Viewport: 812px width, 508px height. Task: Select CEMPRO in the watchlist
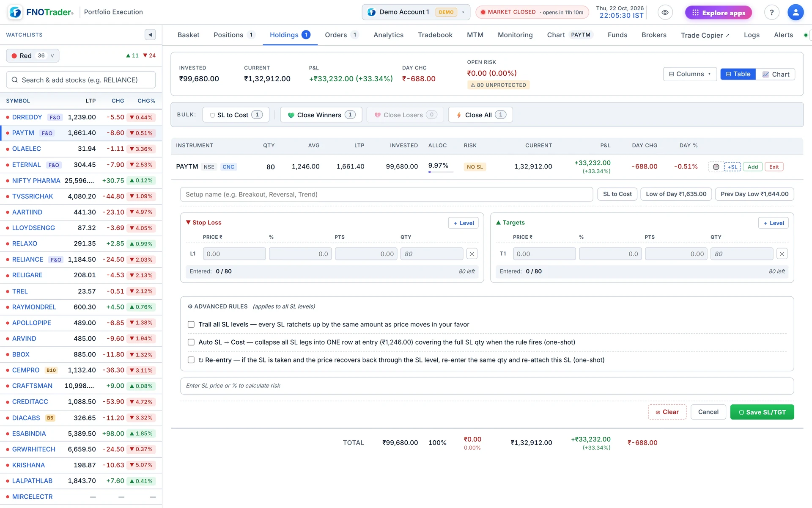coord(81,370)
